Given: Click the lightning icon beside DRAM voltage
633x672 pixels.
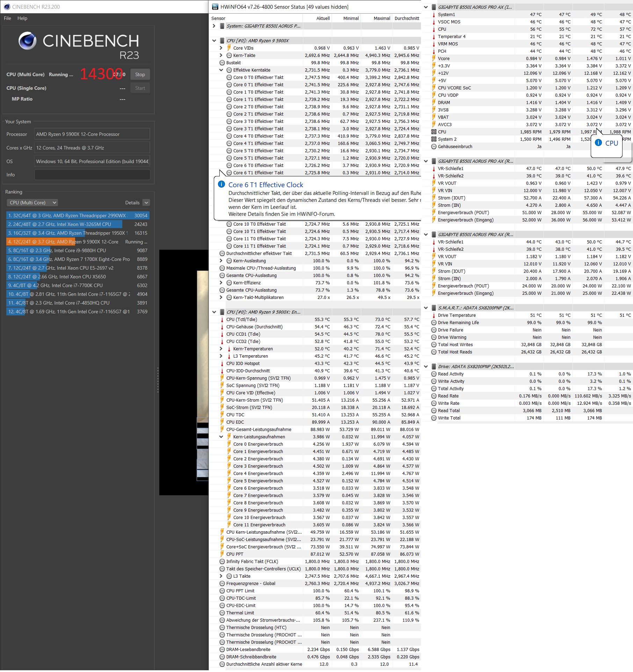Looking at the screenshot, I should pos(434,102).
